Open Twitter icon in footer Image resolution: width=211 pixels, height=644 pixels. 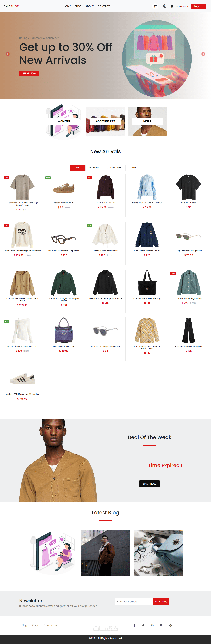pyautogui.click(x=143, y=625)
